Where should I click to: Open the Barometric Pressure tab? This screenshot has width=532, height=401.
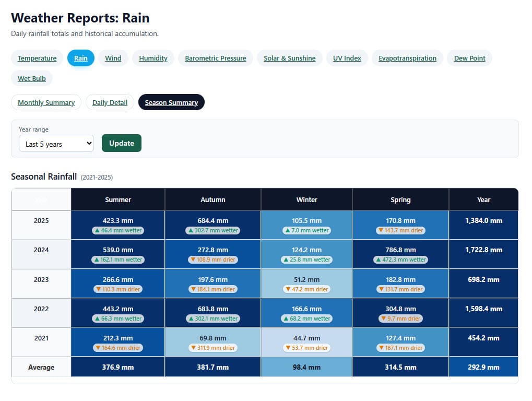click(x=215, y=58)
